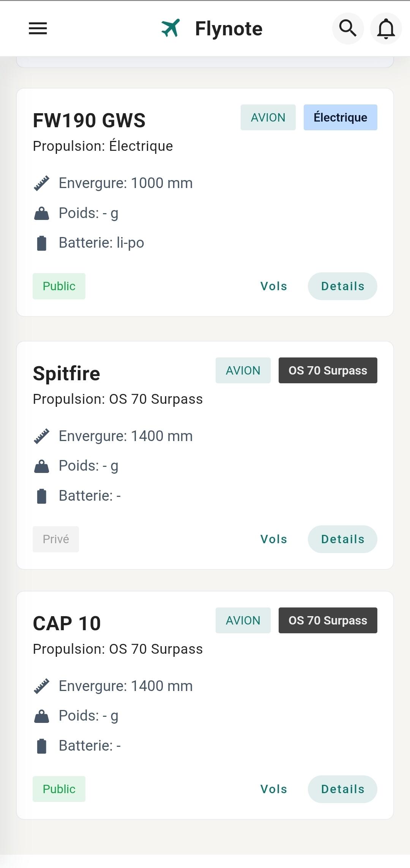Viewport: 410px width, 868px height.
Task: Click the Public badge on FW190 GWS
Action: [59, 286]
